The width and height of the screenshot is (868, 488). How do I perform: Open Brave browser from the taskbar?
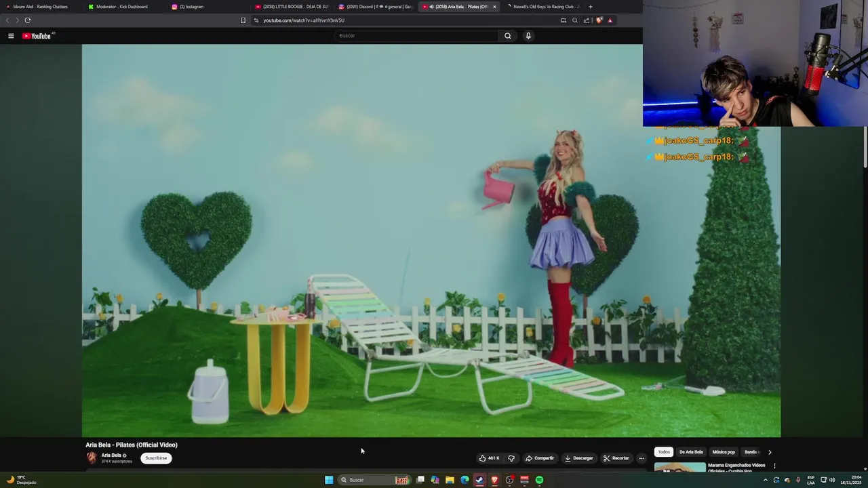pos(494,480)
